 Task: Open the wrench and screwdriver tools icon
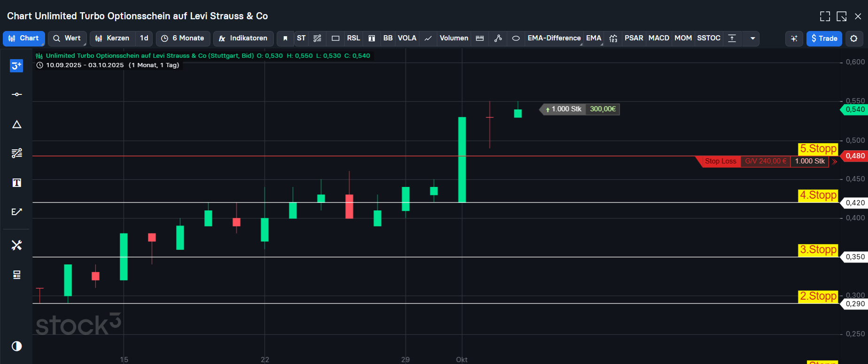pos(17,245)
